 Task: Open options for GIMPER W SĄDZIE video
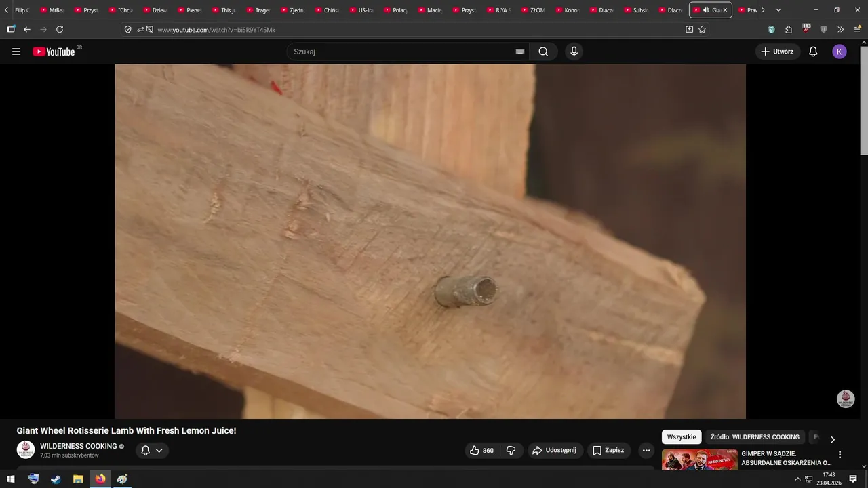pyautogui.click(x=840, y=455)
